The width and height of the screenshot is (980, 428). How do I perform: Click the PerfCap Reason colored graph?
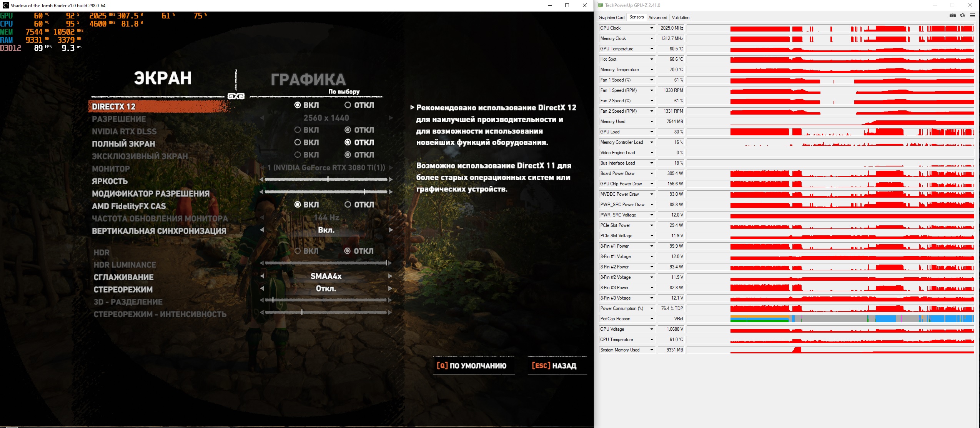(852, 319)
